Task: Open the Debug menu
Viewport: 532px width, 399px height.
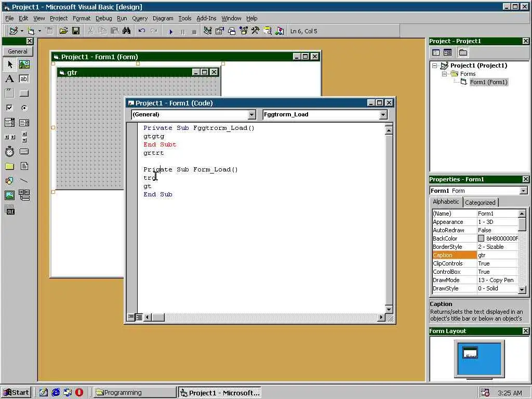Action: [103, 18]
